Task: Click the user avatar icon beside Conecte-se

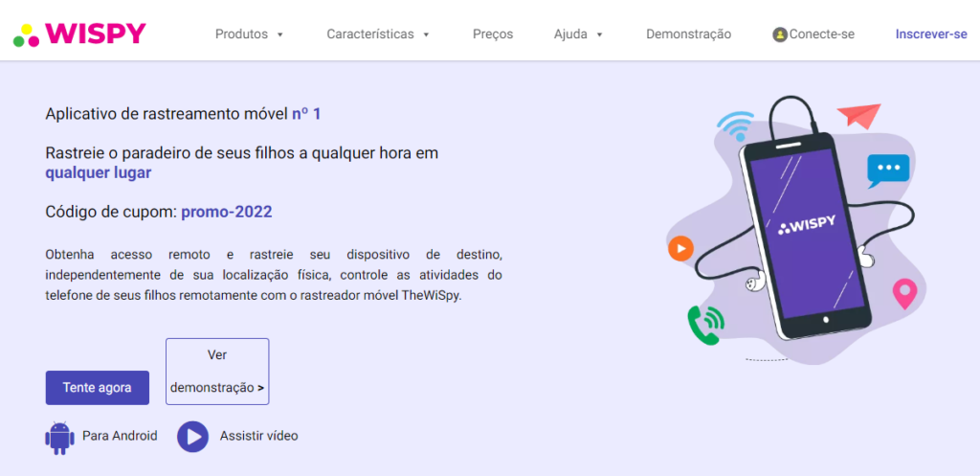Action: coord(780,34)
